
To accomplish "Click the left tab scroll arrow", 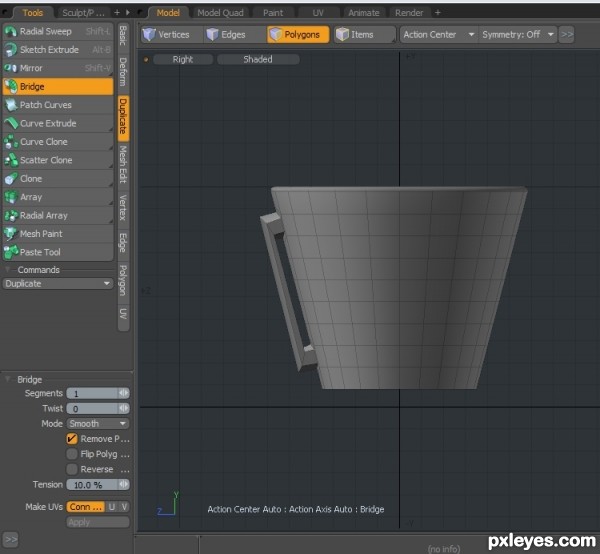I will click(128, 13).
